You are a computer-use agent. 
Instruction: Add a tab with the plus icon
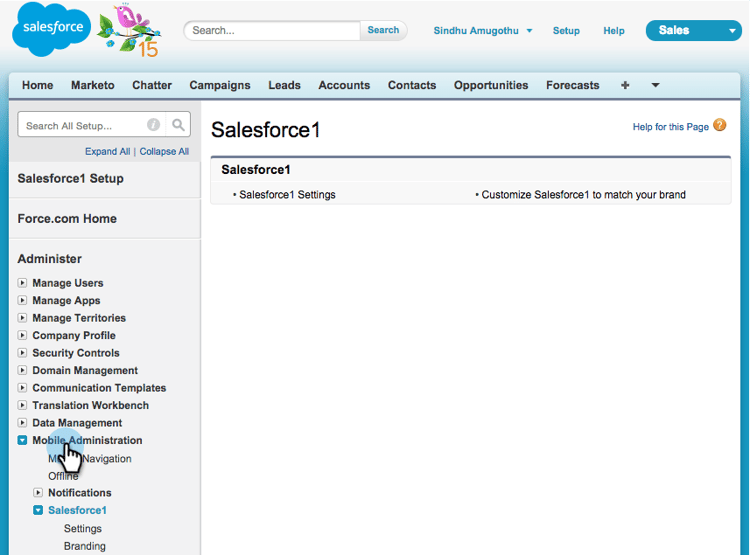point(625,85)
